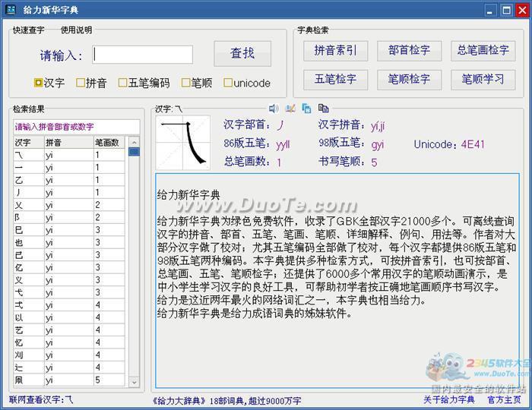Select the 刈 row in results

click(69, 355)
